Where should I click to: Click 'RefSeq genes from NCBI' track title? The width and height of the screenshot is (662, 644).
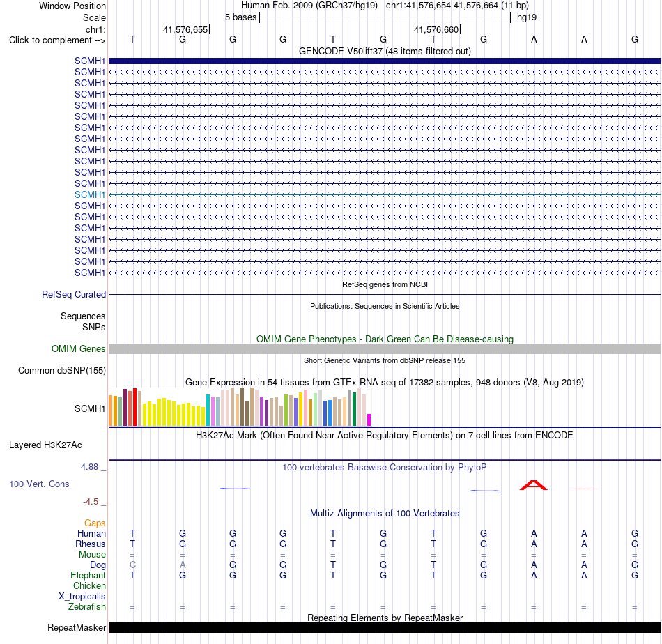click(x=385, y=284)
